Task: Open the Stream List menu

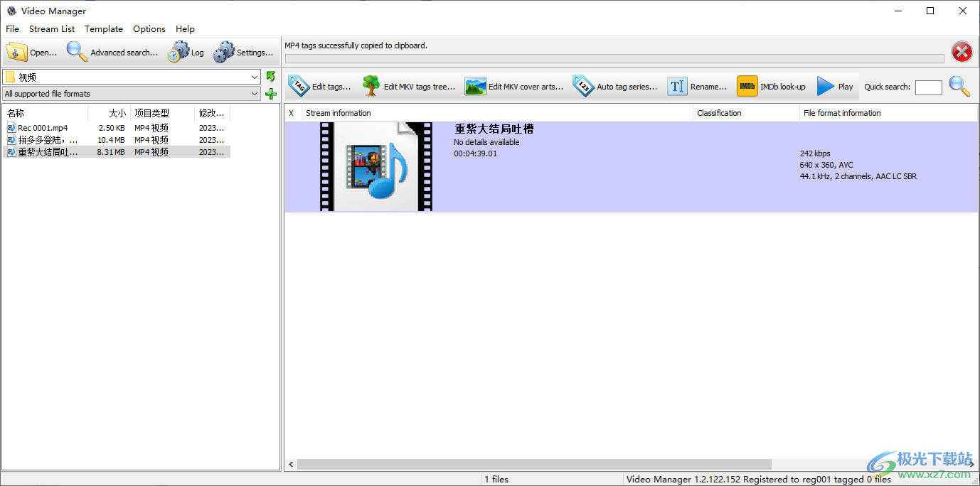Action: (52, 29)
